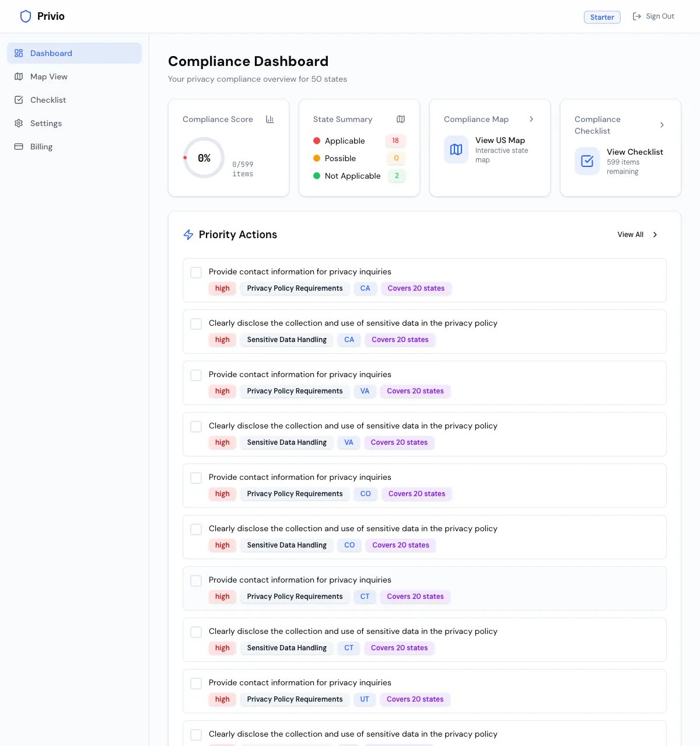
Task: Click the bar chart icon in Compliance Score
Action: pos(270,119)
